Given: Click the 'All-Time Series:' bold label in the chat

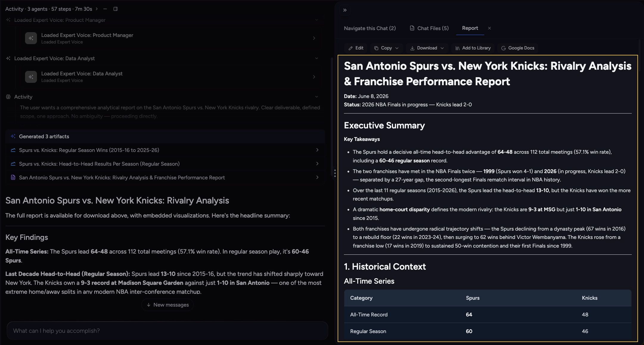Looking at the screenshot, I should coord(27,252).
